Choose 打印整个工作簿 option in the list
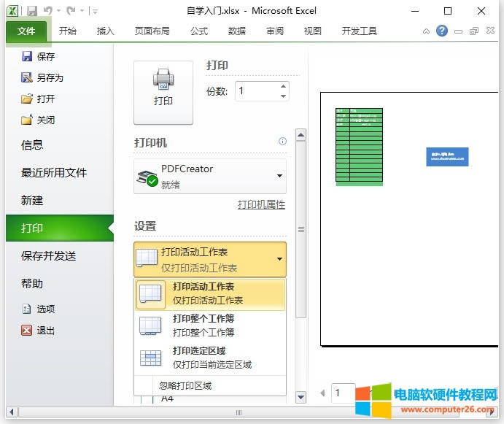 [x=210, y=325]
